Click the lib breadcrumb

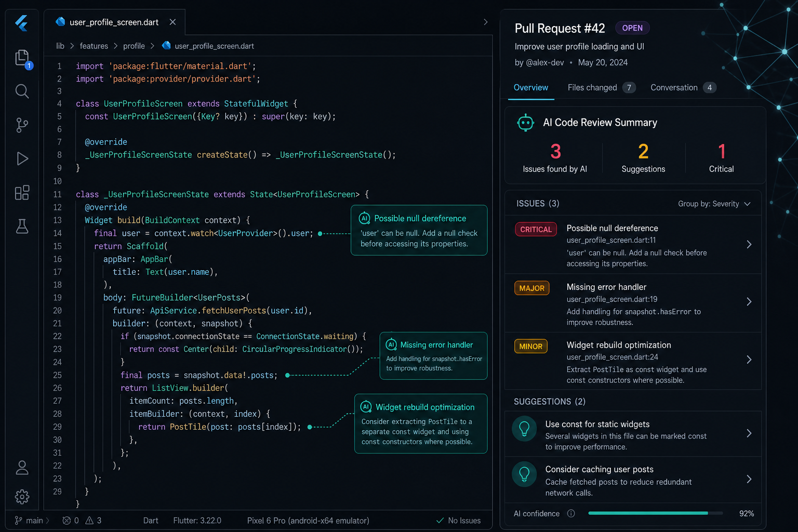[60, 46]
